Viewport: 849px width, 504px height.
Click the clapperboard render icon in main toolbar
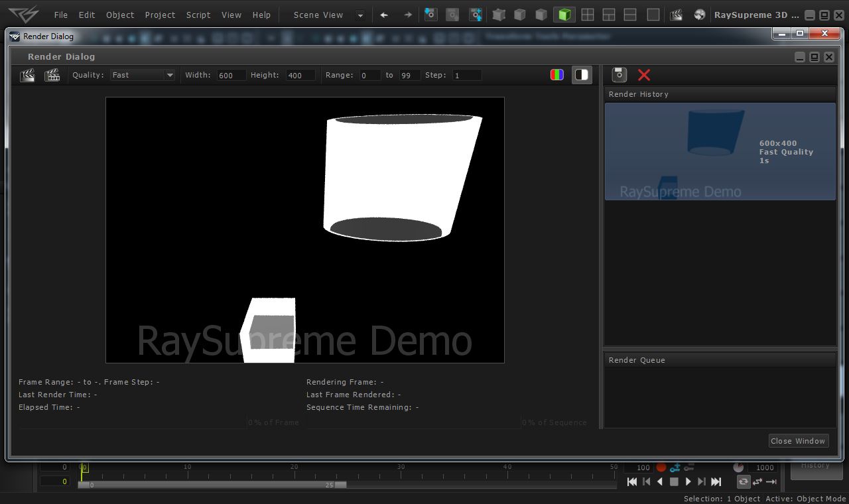[x=676, y=14]
